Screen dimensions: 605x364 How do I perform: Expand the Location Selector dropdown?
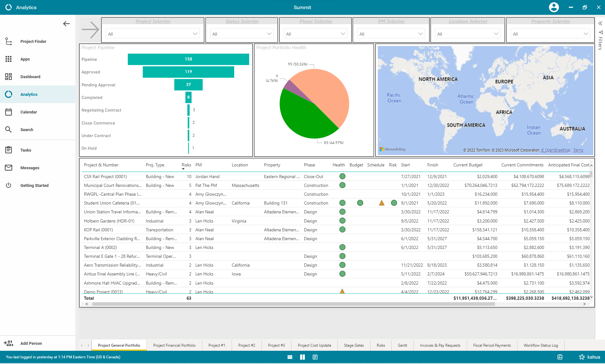(x=468, y=34)
